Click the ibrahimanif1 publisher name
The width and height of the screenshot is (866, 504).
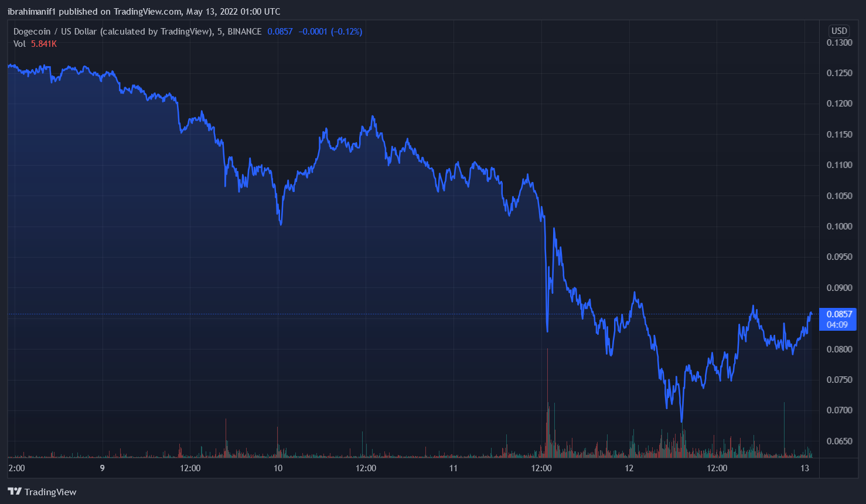32,12
